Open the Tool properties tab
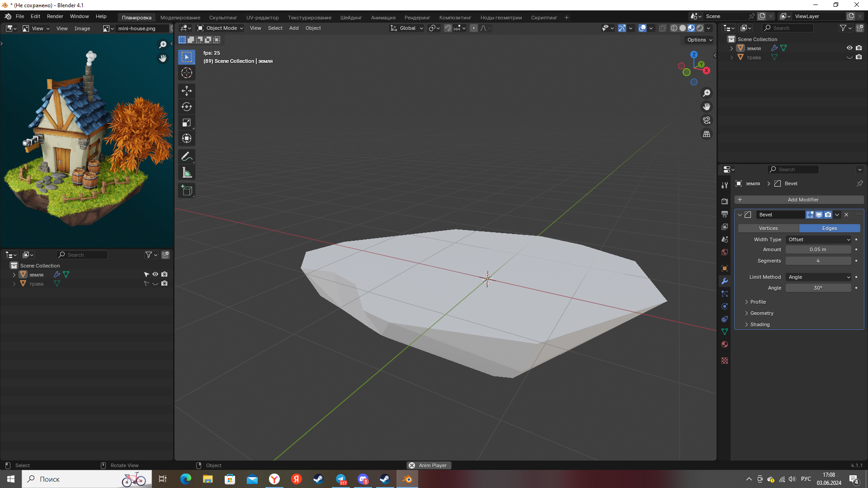The width and height of the screenshot is (868, 488). point(725,185)
